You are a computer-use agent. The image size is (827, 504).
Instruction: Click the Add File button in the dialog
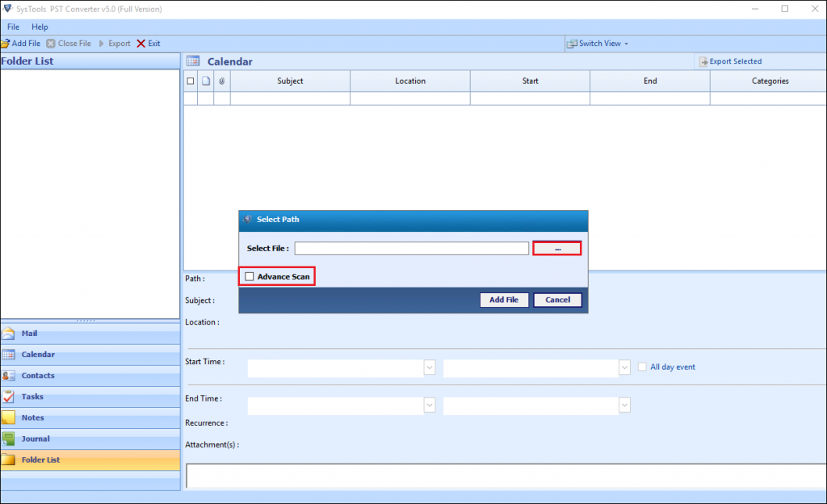504,300
